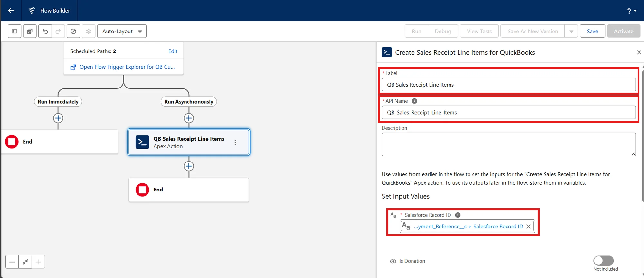The height and width of the screenshot is (278, 644).
Task: Click the Apex Action icon on canvas node
Action: click(x=142, y=142)
